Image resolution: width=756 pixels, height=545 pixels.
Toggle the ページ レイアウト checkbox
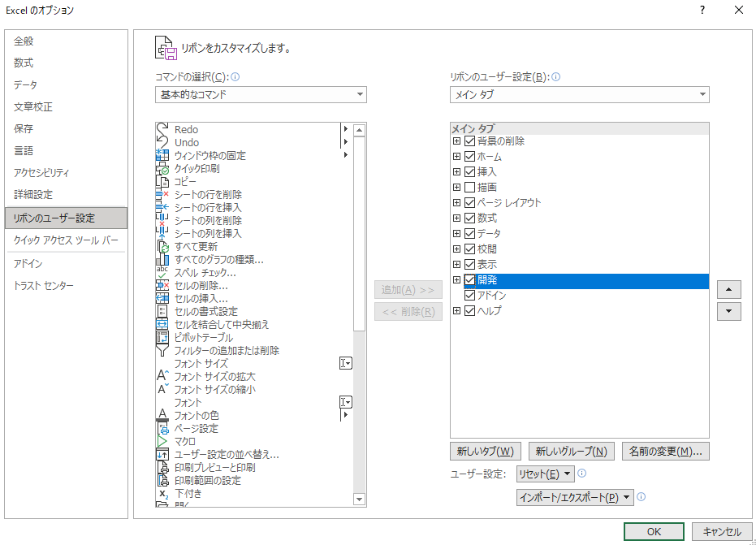tap(469, 202)
